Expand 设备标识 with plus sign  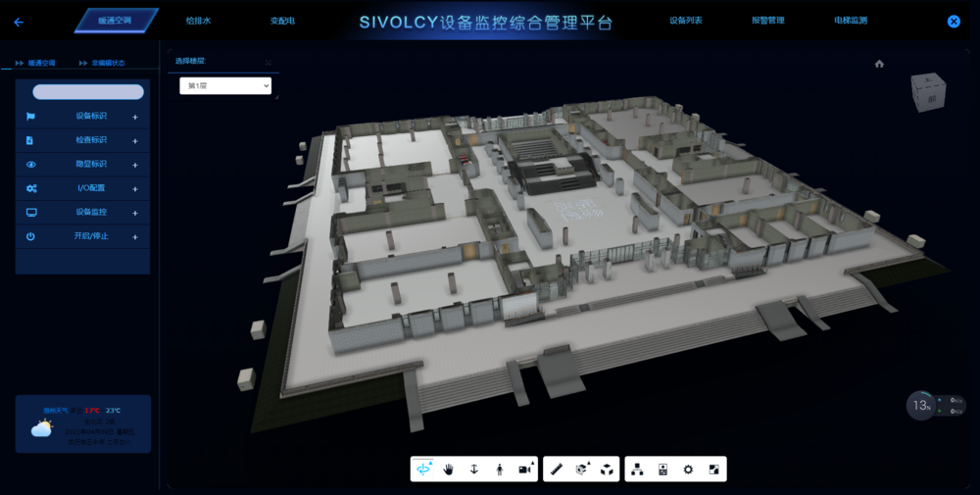point(135,117)
